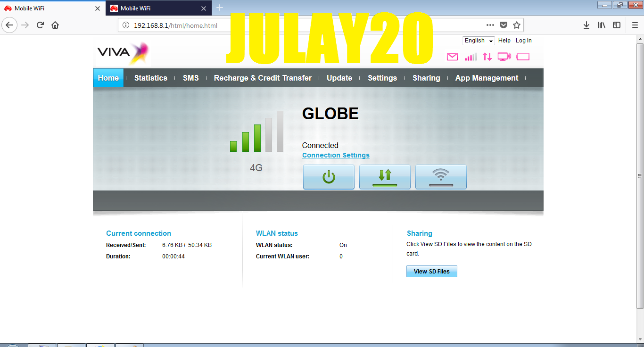This screenshot has width=644, height=347.
Task: Open the SMS envelope status icon
Action: click(452, 57)
